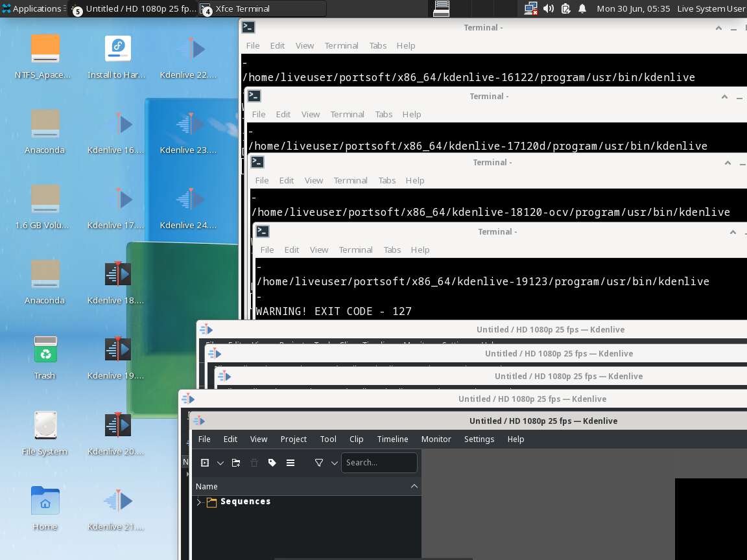Toggle the sort order chevron on Name column

414,486
